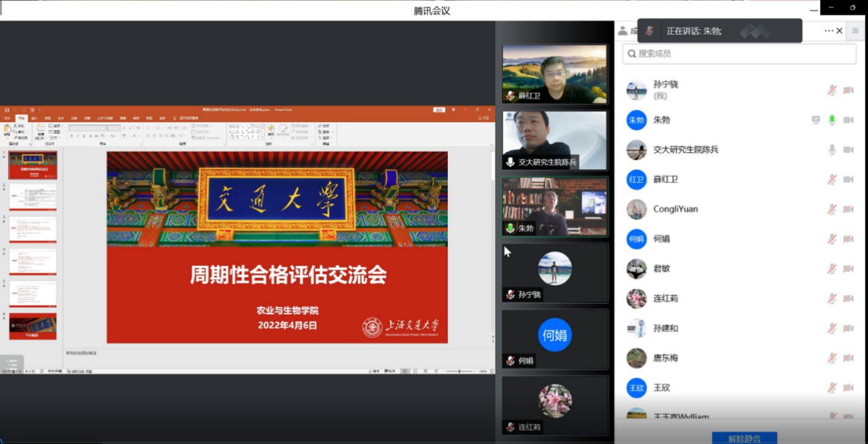This screenshot has width=868, height=444.
Task: Click 连红莉's flower avatar tile in video strip
Action: pyautogui.click(x=555, y=405)
